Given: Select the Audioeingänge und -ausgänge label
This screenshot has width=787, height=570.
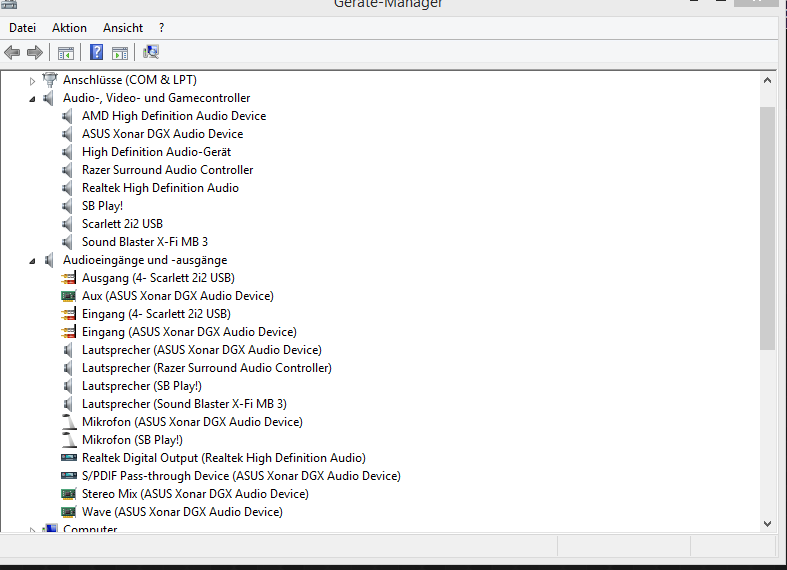Looking at the screenshot, I should tap(145, 260).
